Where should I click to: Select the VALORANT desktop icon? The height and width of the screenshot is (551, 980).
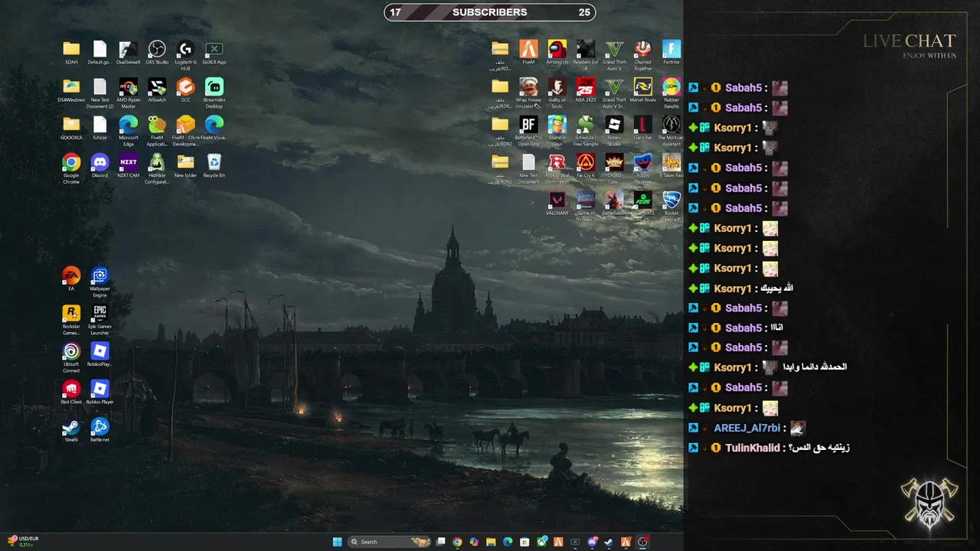[x=557, y=204]
